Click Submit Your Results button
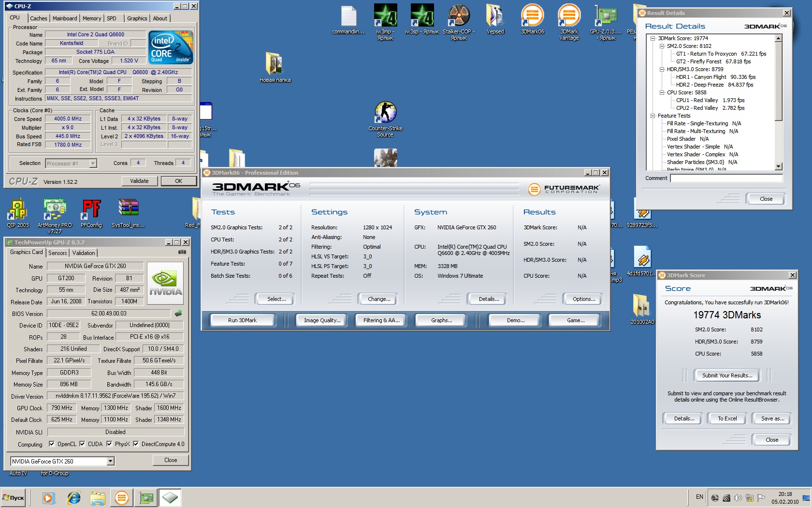The height and width of the screenshot is (508, 812). coord(727,375)
